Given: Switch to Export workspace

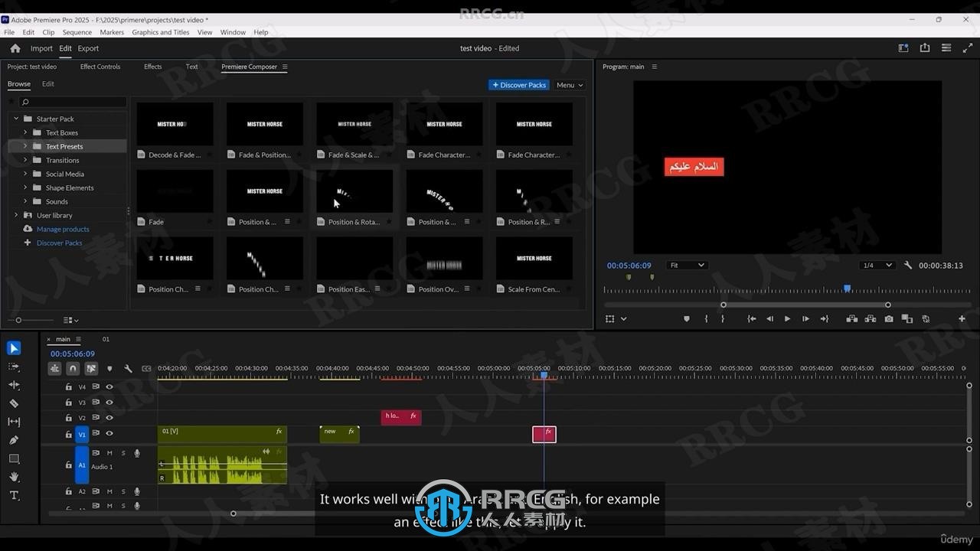Looking at the screenshot, I should tap(88, 48).
